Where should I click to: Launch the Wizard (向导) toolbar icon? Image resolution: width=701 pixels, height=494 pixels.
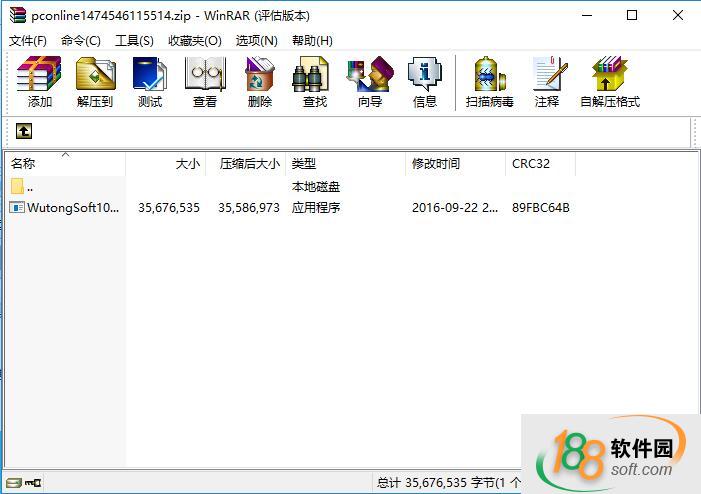(x=370, y=81)
